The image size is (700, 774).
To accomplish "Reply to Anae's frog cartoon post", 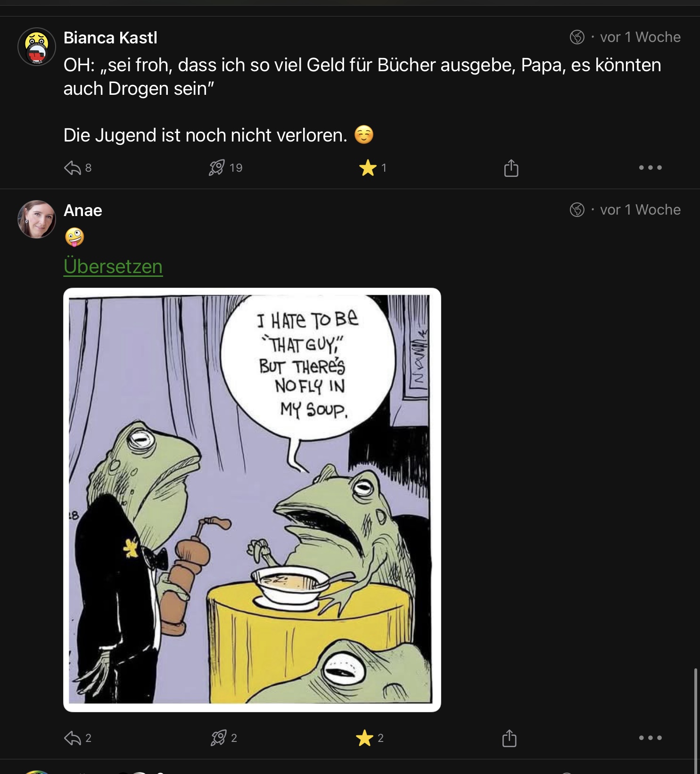I will point(73,738).
